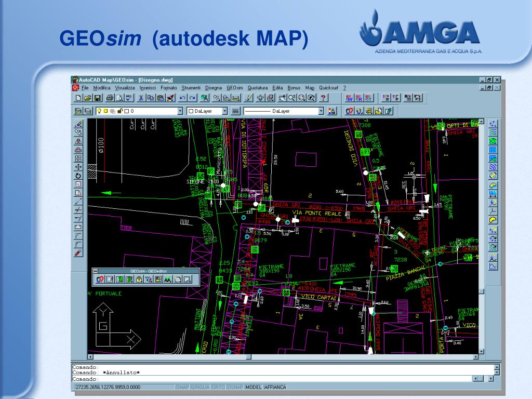Viewport: 532px width, 399px height.
Task: Expand the DaLayer color dropdown arrow
Action: coord(224,111)
